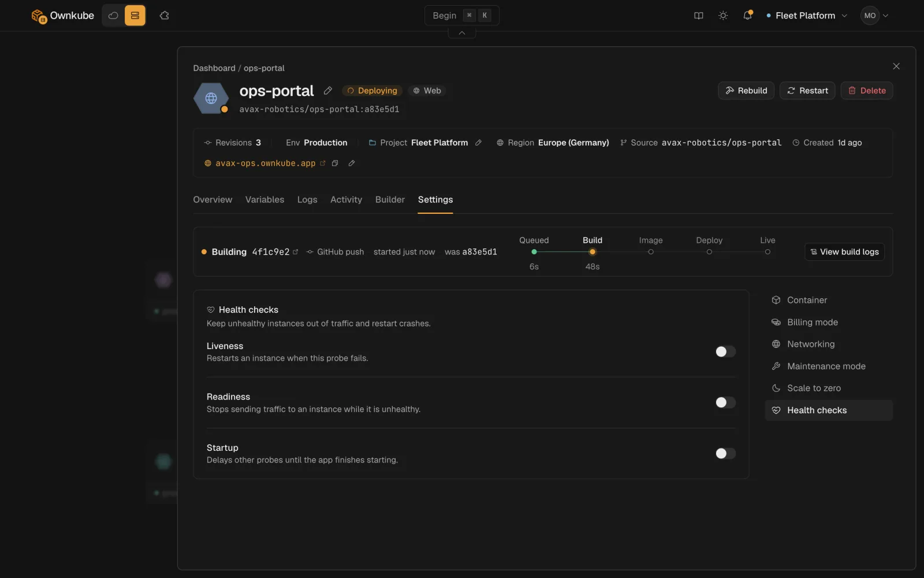Click the ops-portal globe app icon
This screenshot has width=924, height=578.
click(x=211, y=98)
